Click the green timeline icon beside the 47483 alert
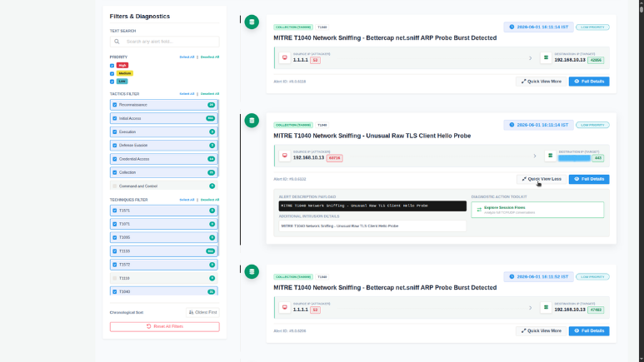This screenshot has width=644, height=362. click(252, 271)
